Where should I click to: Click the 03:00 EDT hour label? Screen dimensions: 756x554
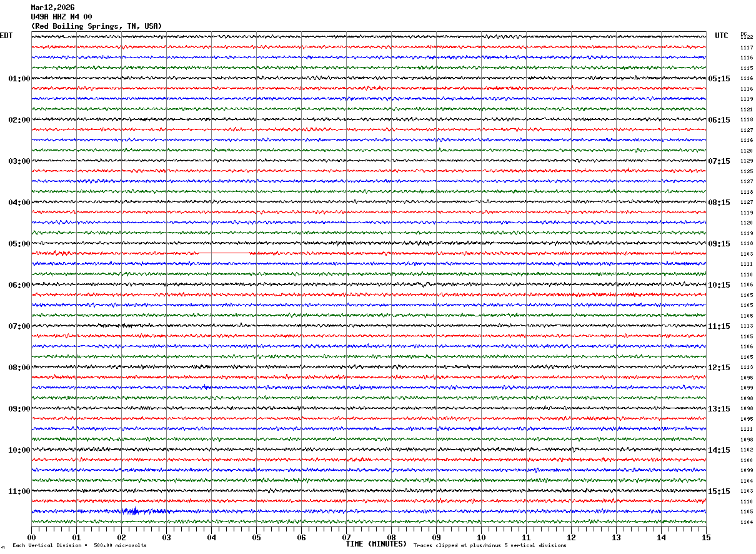pos(19,161)
